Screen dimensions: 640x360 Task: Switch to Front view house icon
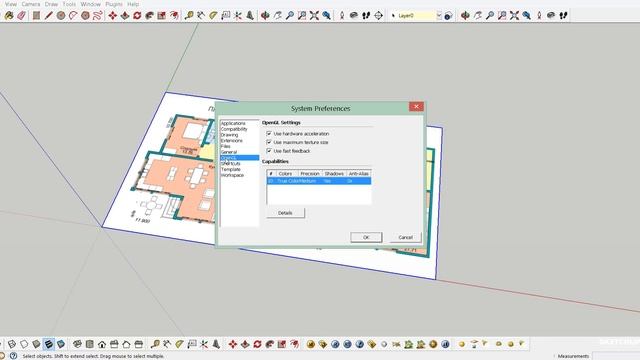point(102,344)
